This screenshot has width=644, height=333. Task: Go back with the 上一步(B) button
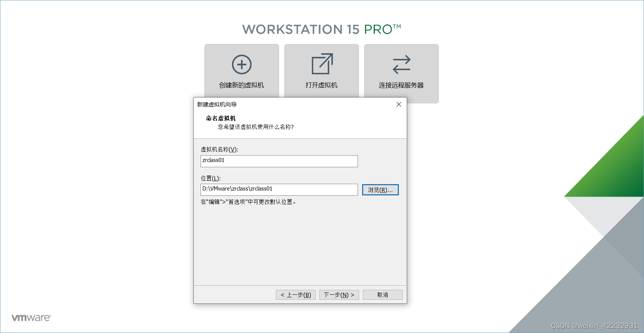click(296, 295)
